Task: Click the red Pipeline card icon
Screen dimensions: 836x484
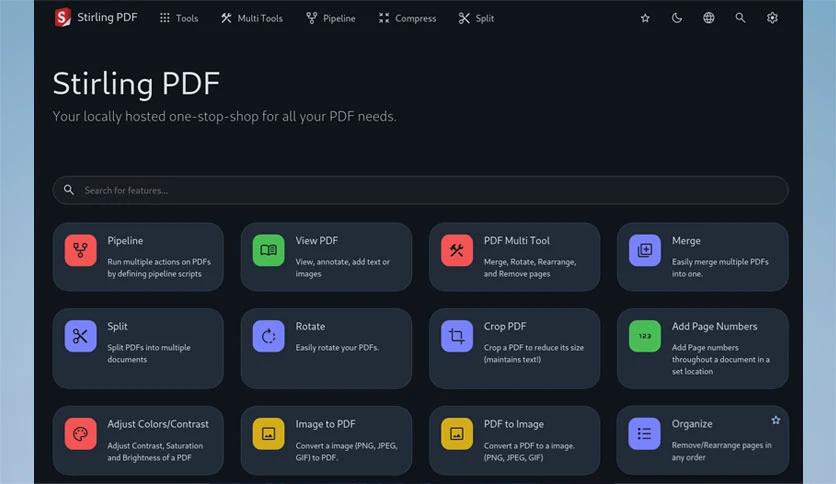Action: click(81, 250)
